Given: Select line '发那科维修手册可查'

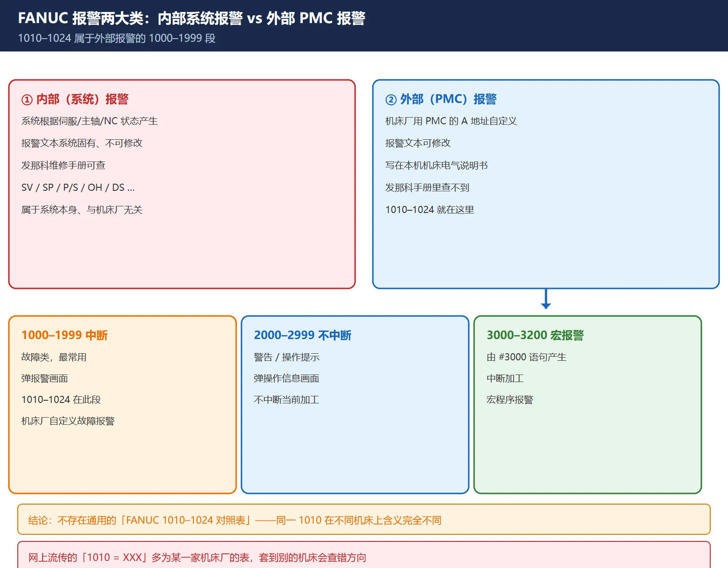Looking at the screenshot, I should (x=63, y=166).
